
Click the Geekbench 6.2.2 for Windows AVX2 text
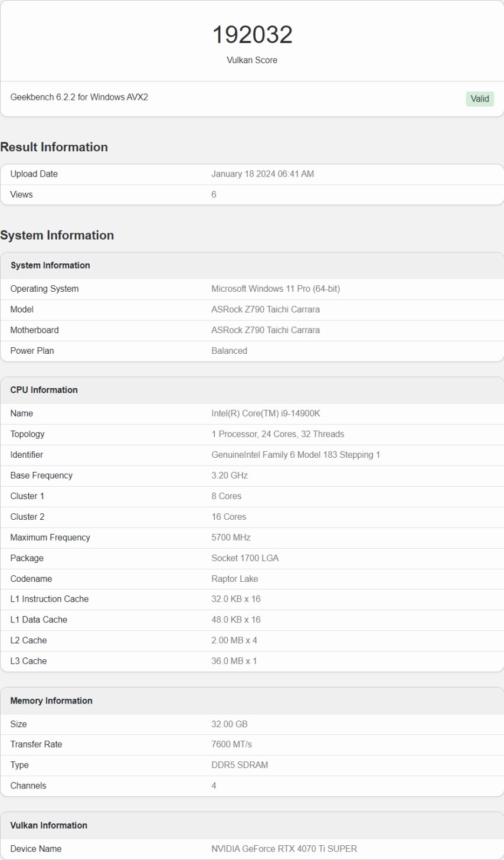pos(79,97)
